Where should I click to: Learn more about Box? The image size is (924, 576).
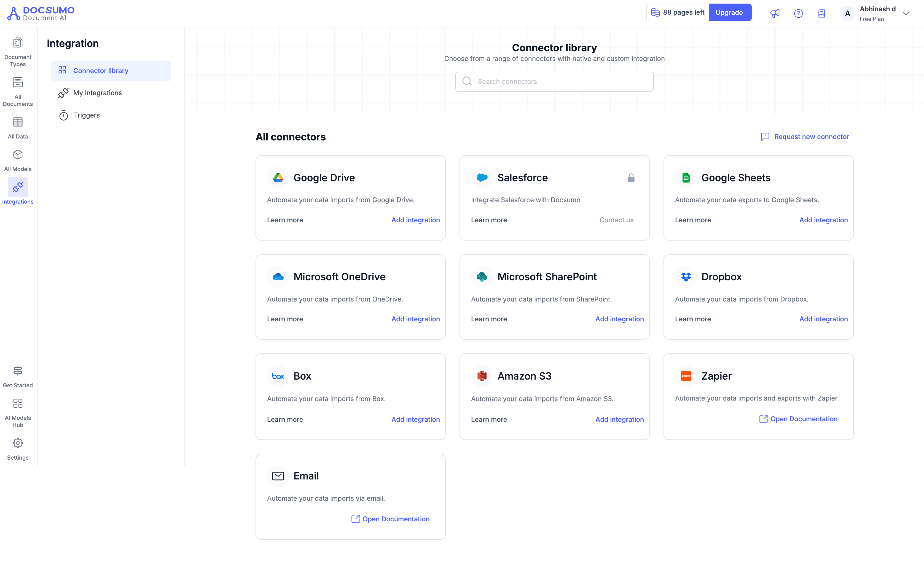tap(285, 419)
